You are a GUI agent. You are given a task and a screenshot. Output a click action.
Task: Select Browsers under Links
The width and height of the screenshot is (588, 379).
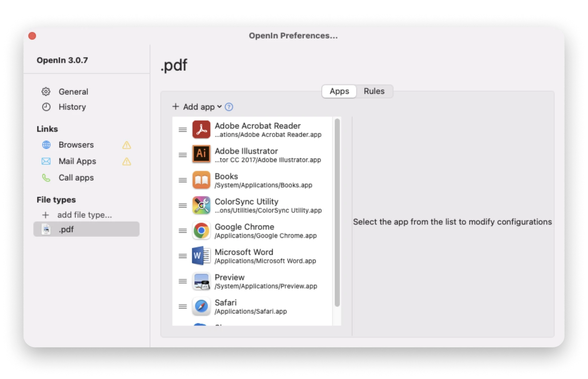[x=76, y=145]
